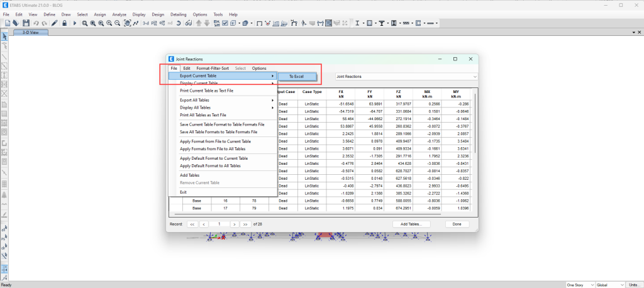The image size is (644, 288).
Task: Select the pointer tool in left sidebar
Action: (4, 36)
